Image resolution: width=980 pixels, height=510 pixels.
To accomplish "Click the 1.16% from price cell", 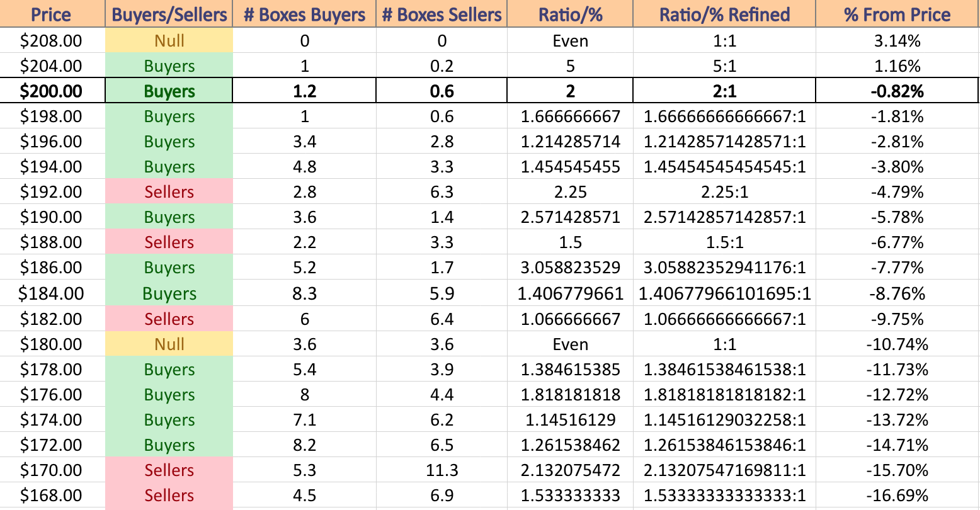I will tap(897, 66).
